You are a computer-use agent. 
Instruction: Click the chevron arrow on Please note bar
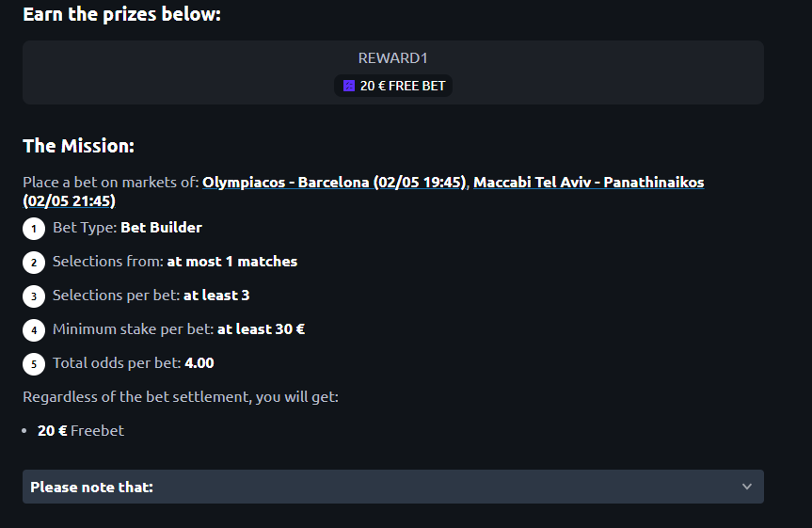click(x=747, y=487)
